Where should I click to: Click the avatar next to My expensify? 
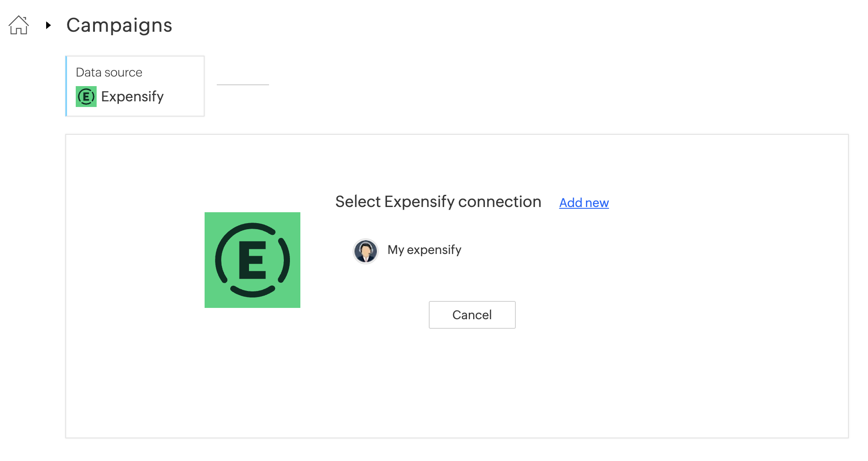click(366, 251)
